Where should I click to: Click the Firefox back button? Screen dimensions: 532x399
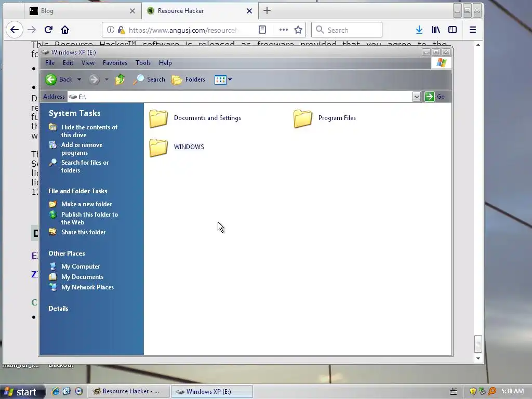point(14,30)
